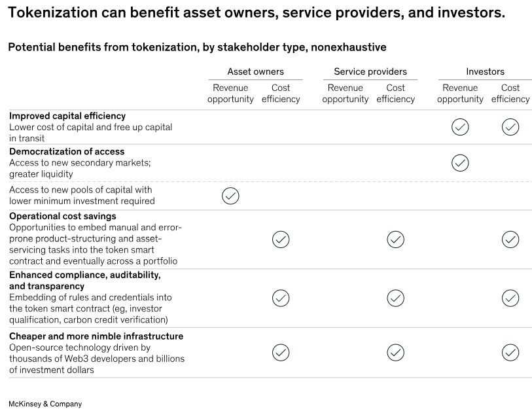Click Cheaper infrastructure Service providers checkmark

click(395, 353)
